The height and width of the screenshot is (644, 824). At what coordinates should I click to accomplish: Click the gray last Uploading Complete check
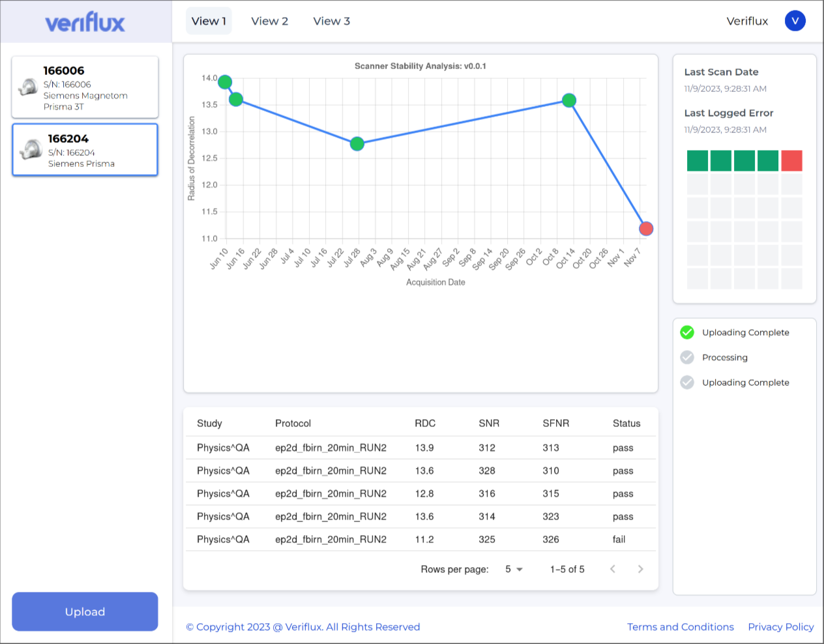point(687,383)
